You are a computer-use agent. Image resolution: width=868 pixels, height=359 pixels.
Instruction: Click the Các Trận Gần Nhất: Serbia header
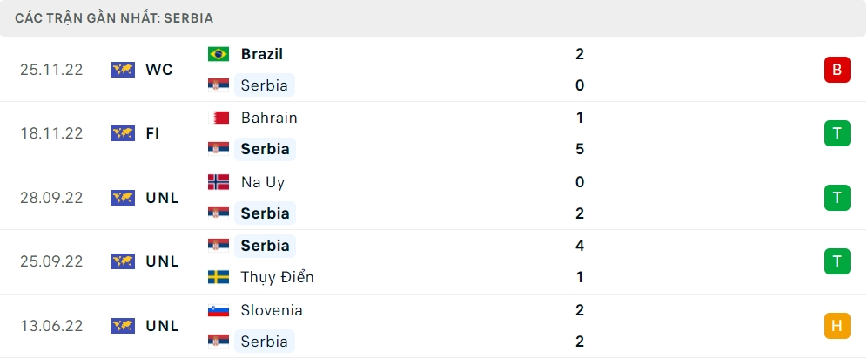114,17
